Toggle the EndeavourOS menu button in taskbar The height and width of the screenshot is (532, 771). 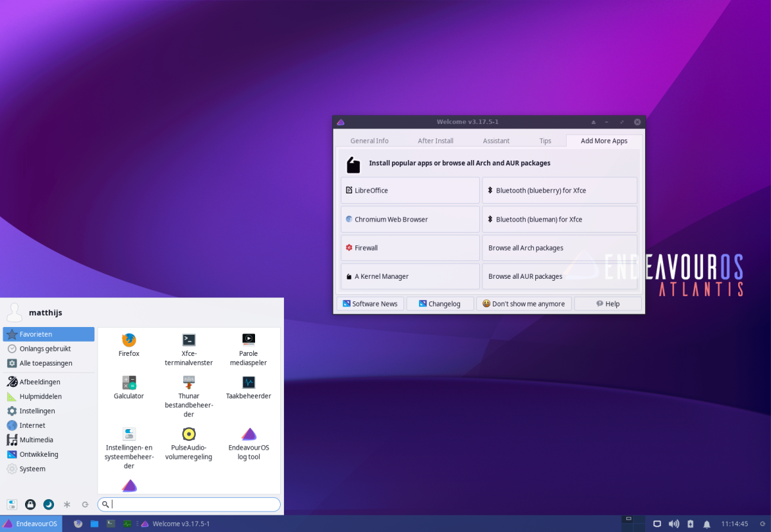point(31,524)
